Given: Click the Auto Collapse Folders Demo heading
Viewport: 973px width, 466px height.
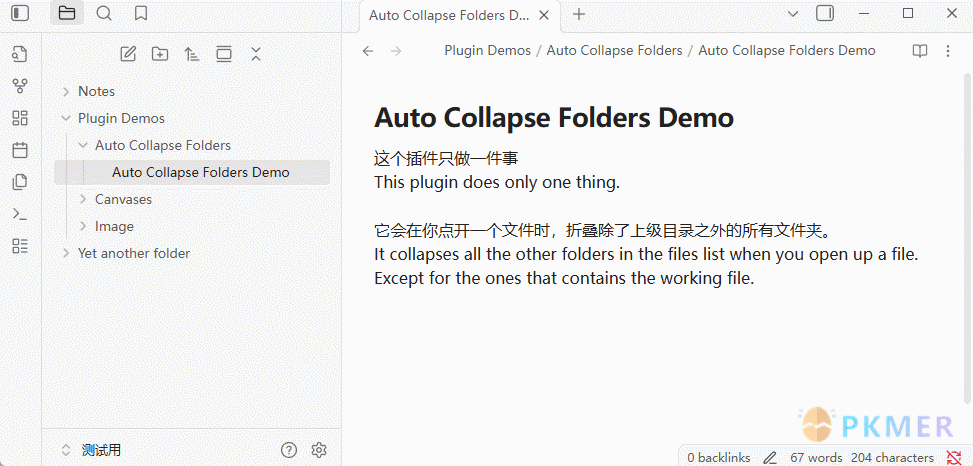Looking at the screenshot, I should 554,117.
